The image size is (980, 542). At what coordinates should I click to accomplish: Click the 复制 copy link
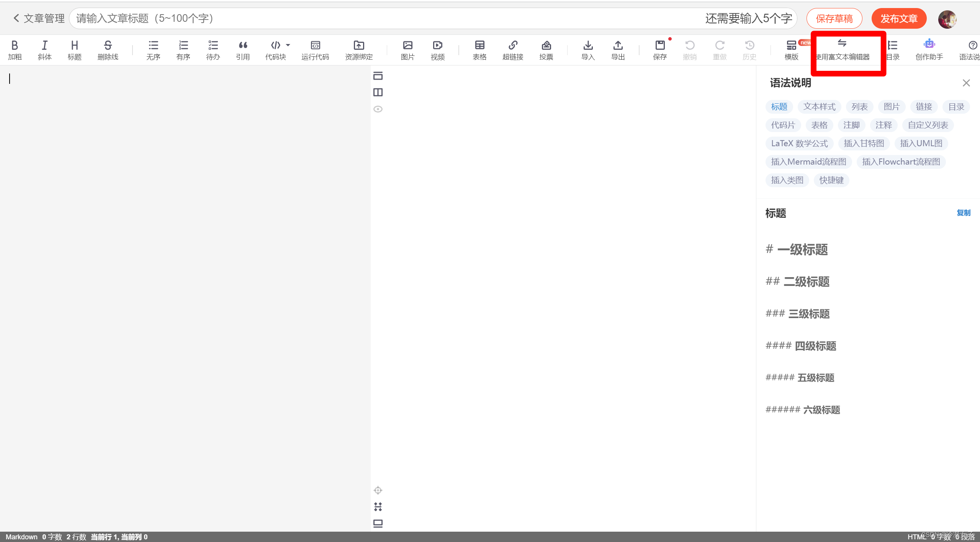click(963, 213)
